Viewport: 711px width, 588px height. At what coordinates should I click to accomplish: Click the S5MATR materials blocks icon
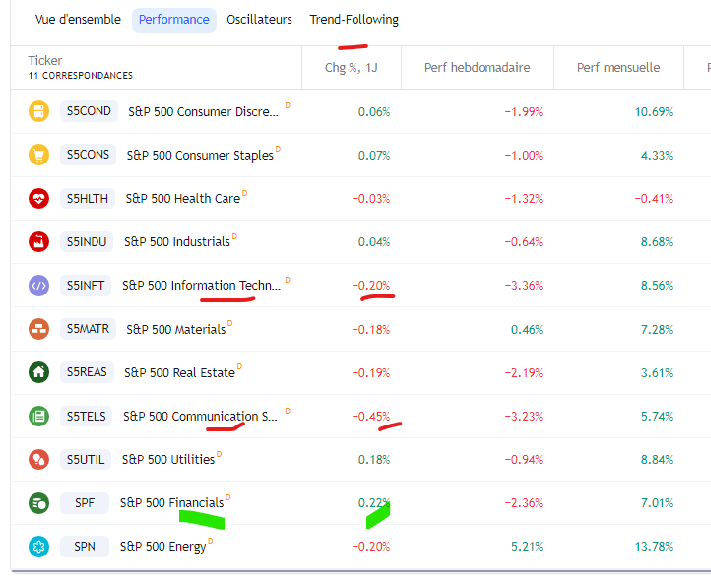click(39, 329)
